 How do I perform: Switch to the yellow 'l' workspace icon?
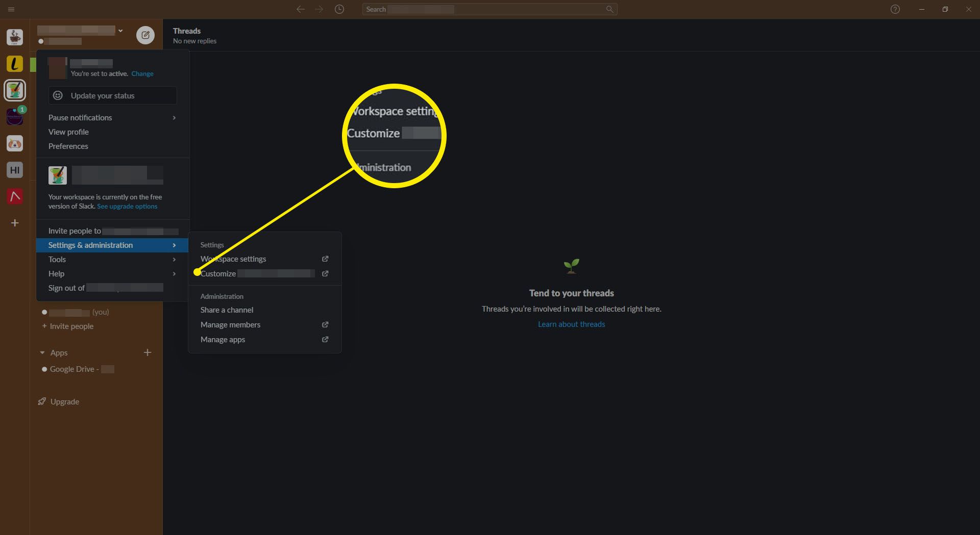coord(15,64)
